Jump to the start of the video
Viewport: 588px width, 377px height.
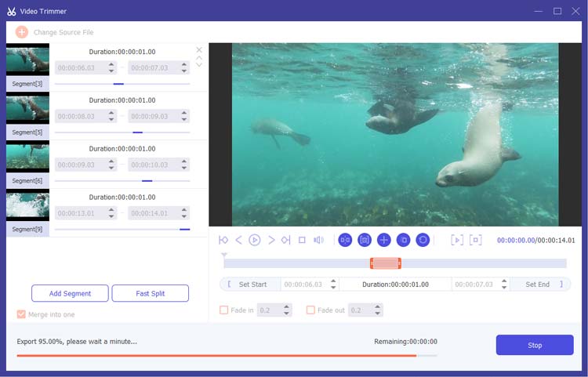(x=223, y=240)
